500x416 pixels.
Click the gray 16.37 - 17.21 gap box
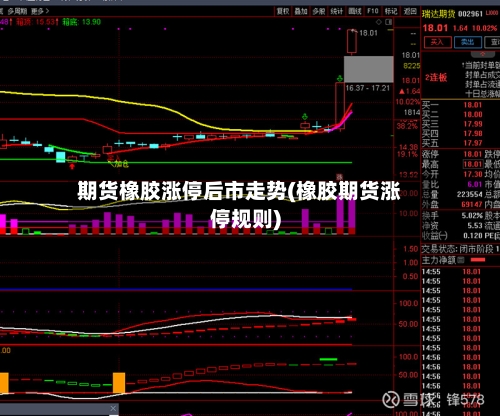pos(369,69)
